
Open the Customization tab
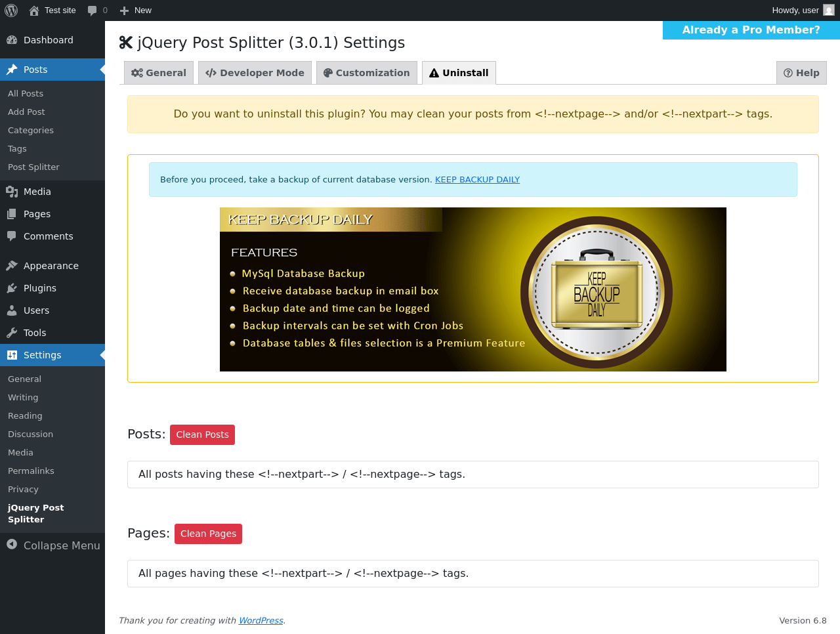[367, 73]
